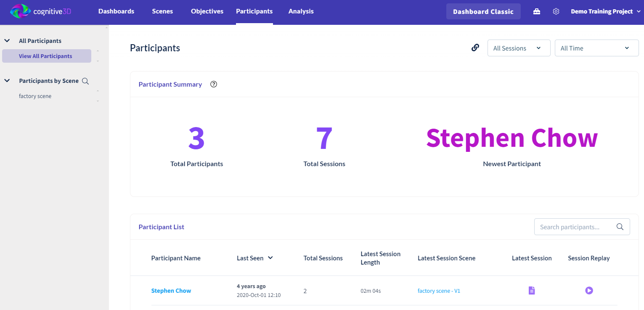The image size is (644, 310).
Task: Click the 2020-Oct-01 12:10 last seen date
Action: (259, 295)
